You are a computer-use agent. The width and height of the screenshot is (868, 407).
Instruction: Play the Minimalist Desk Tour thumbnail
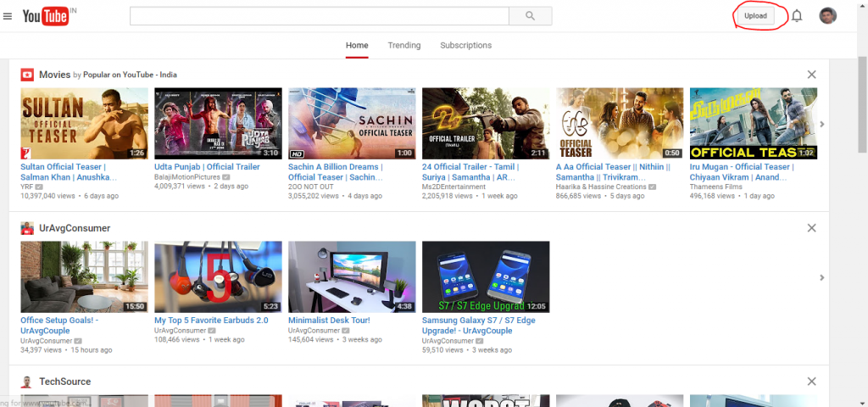(352, 277)
